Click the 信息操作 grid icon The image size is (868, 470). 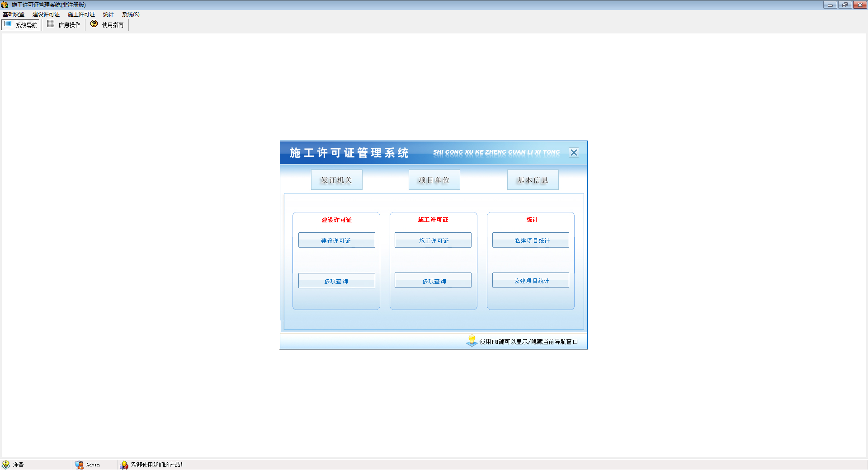[51, 24]
